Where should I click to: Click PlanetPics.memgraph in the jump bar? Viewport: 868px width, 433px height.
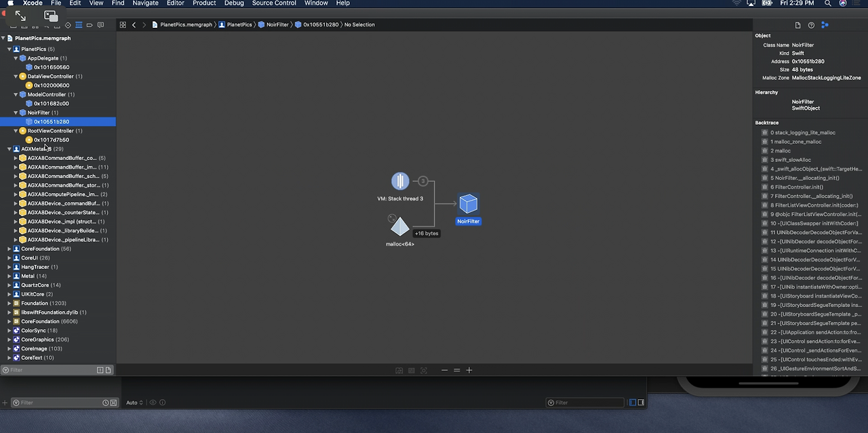click(x=182, y=25)
